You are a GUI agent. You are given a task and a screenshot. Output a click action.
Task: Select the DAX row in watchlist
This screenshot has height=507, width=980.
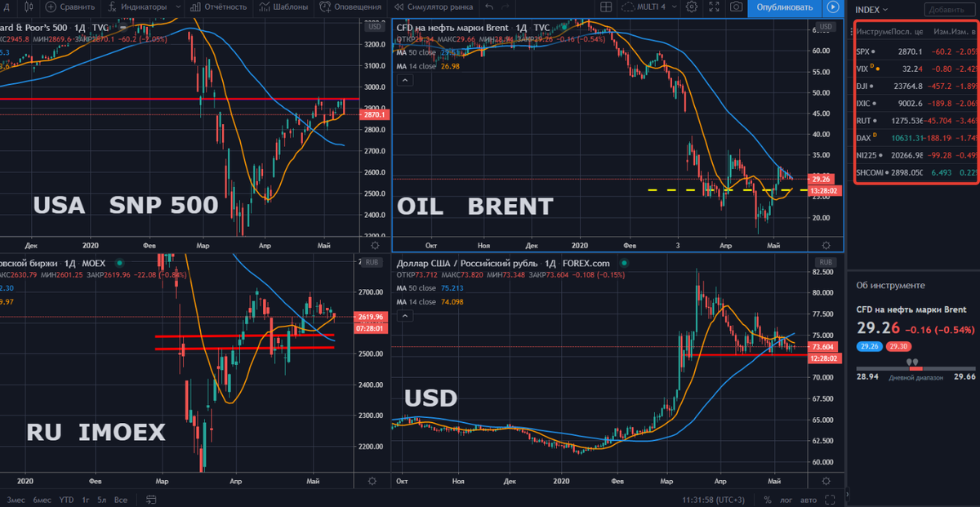point(914,137)
